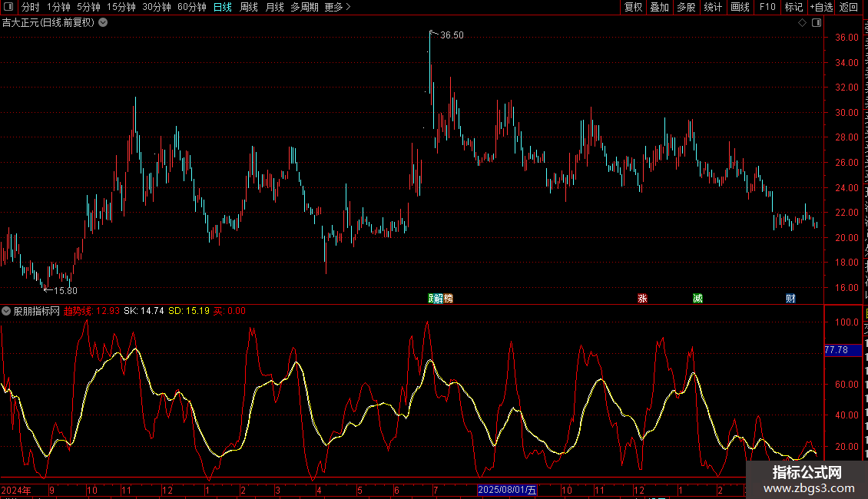Click the teal 解 event marker
Image resolution: width=868 pixels, height=499 pixels.
pyautogui.click(x=439, y=299)
